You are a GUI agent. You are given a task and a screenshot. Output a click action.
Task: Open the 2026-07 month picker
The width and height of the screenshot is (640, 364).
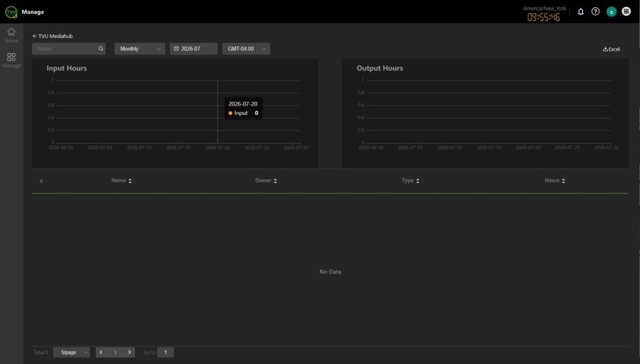194,49
